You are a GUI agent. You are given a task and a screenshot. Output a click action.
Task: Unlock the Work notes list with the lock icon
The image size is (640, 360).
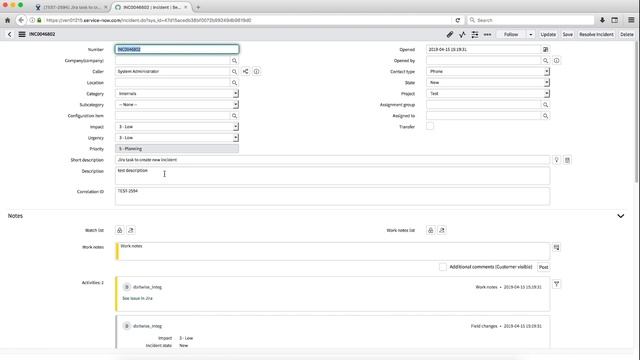[x=431, y=230]
